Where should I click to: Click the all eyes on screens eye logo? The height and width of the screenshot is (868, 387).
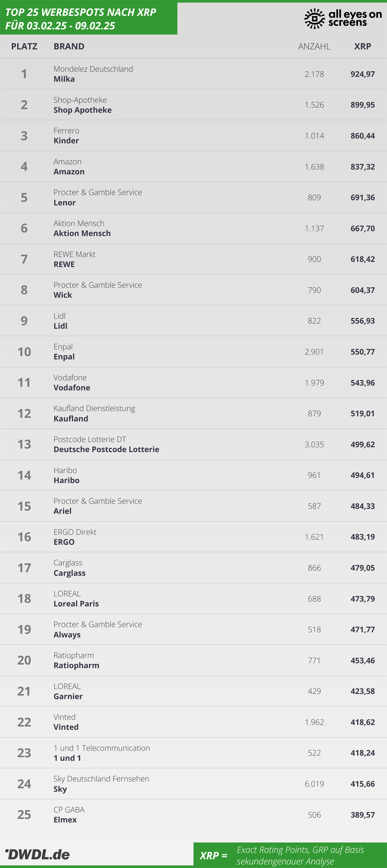pyautogui.click(x=314, y=18)
